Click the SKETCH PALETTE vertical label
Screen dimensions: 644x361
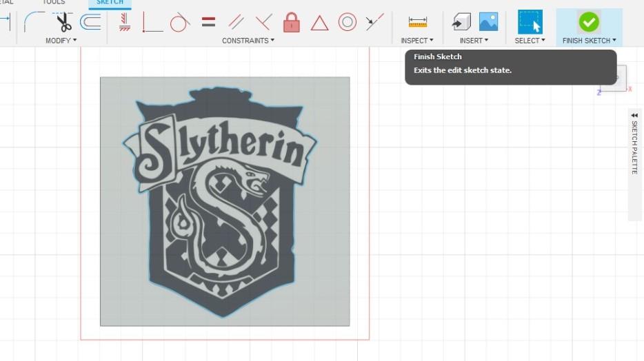(x=634, y=147)
